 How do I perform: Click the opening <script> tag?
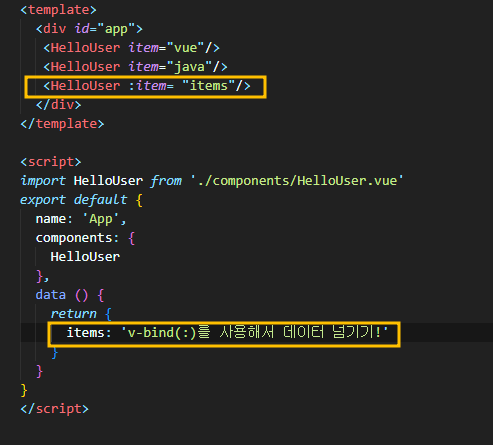51,162
